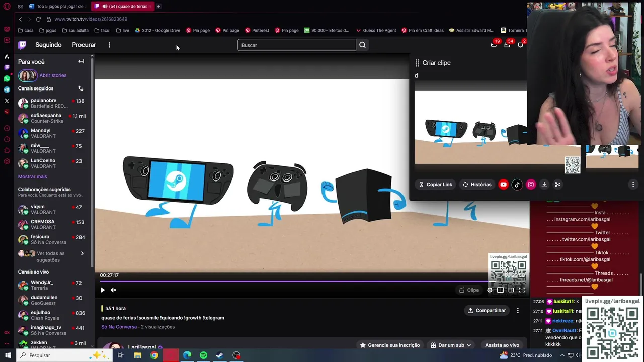The width and height of the screenshot is (644, 362).
Task: Toggle picture-in-picture mini player icon
Action: (500, 290)
